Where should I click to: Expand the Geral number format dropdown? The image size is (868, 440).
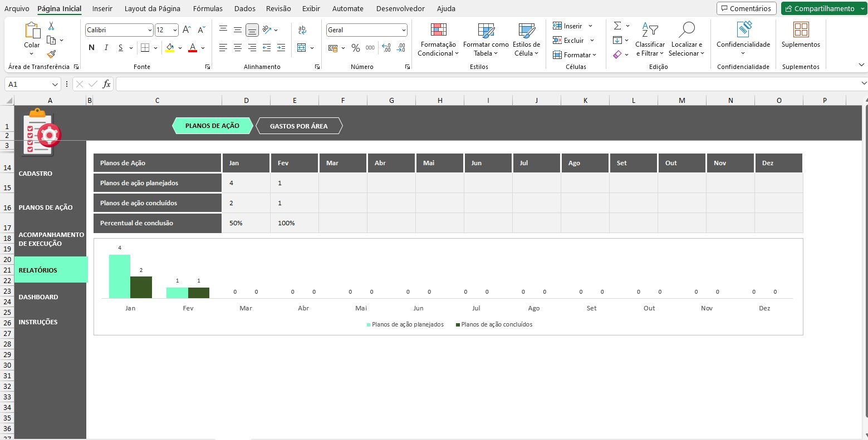tap(403, 30)
